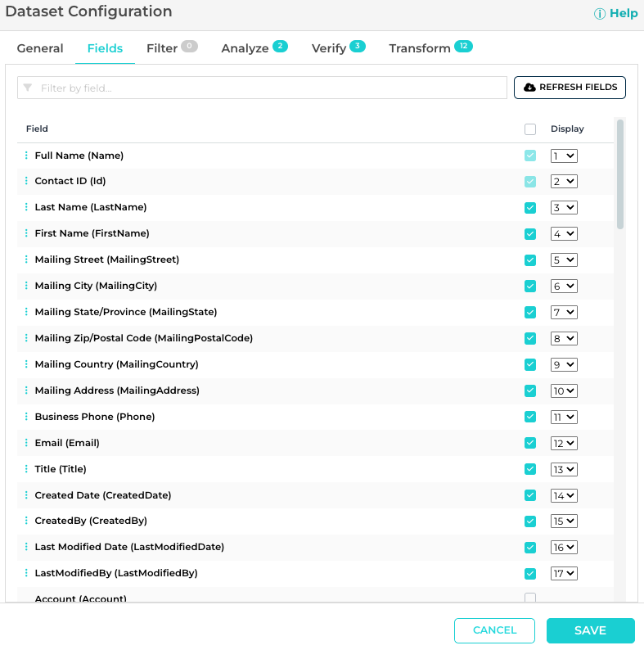The image size is (644, 650).
Task: Open display order dropdown for Mailing State/Province
Action: point(564,312)
